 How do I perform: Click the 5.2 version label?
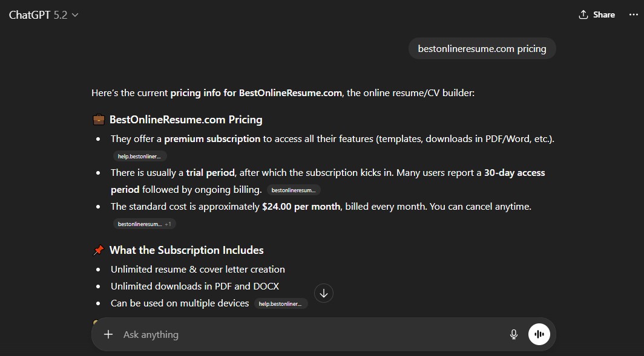tap(61, 15)
